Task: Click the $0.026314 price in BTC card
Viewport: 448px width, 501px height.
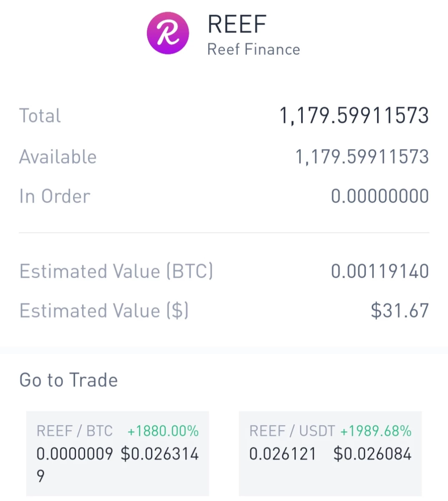Action: (x=160, y=454)
